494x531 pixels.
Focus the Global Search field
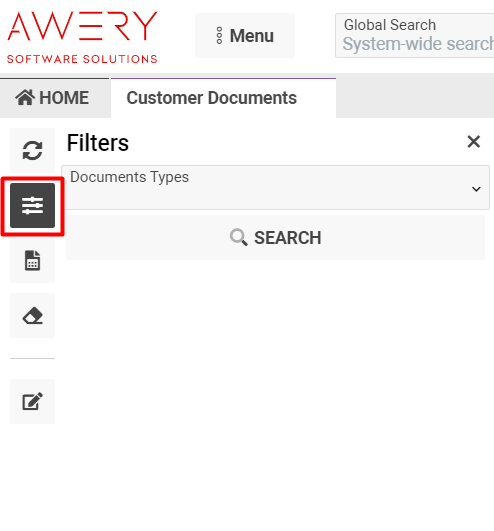[x=414, y=36]
